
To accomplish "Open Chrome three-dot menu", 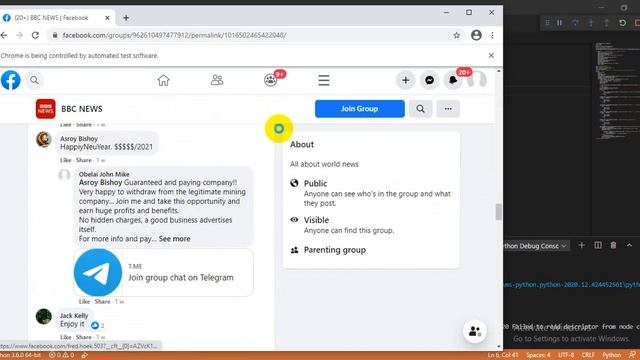I will pyautogui.click(x=492, y=36).
